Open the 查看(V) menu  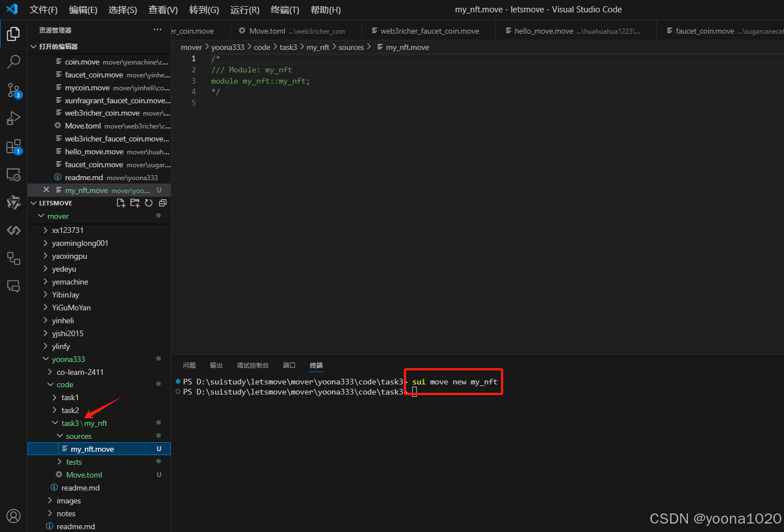163,10
